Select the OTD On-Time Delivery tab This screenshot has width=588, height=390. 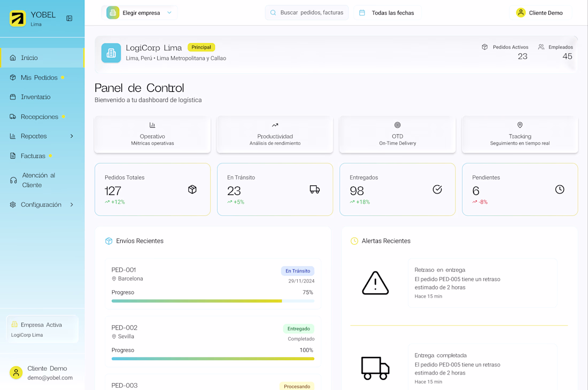[398, 135]
